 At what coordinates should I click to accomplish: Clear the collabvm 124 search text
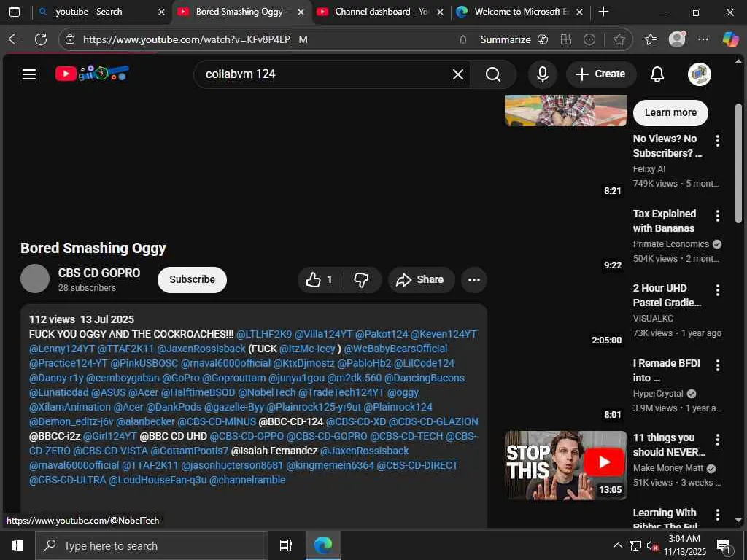[458, 74]
